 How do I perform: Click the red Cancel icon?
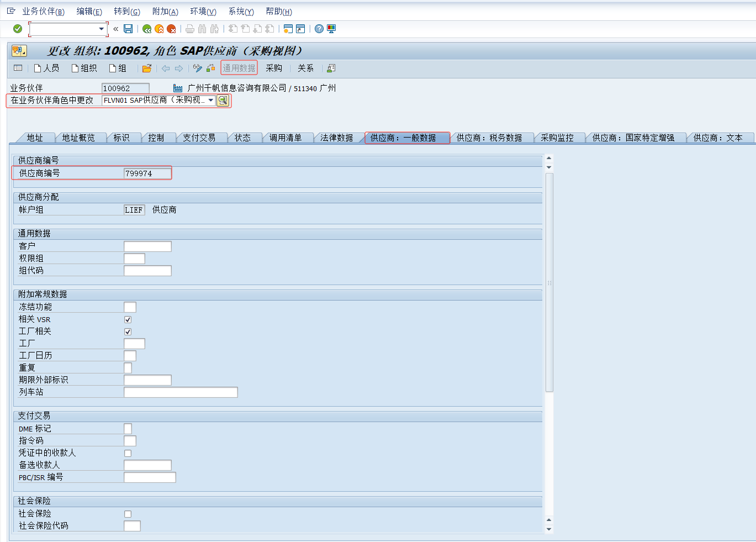click(x=171, y=29)
